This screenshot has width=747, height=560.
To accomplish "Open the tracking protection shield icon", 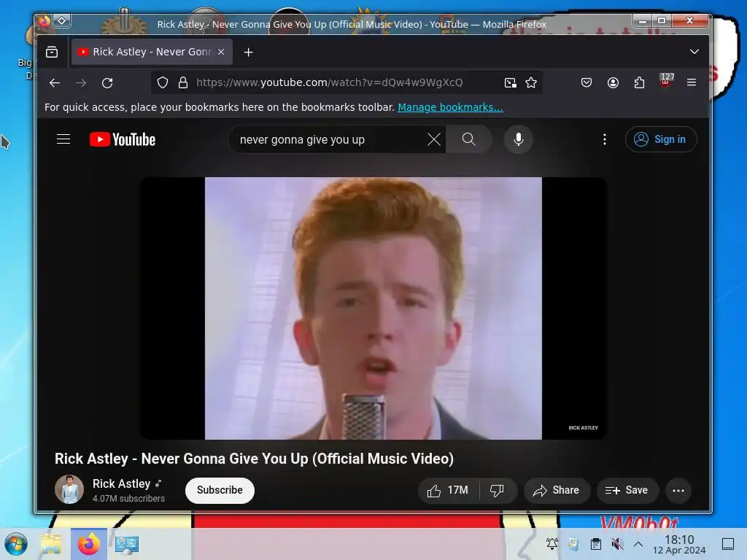I will (163, 83).
